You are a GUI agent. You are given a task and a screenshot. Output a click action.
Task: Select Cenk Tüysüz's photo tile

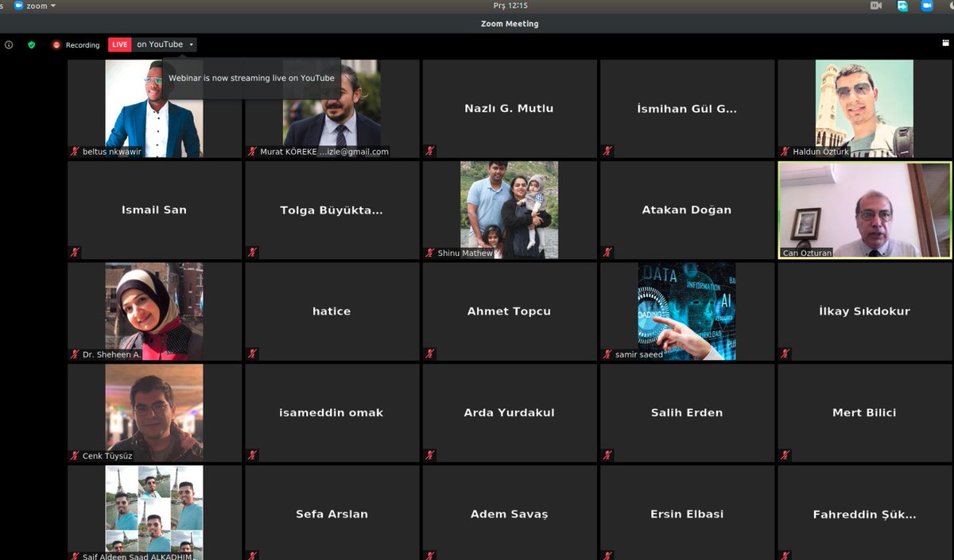pyautogui.click(x=154, y=412)
